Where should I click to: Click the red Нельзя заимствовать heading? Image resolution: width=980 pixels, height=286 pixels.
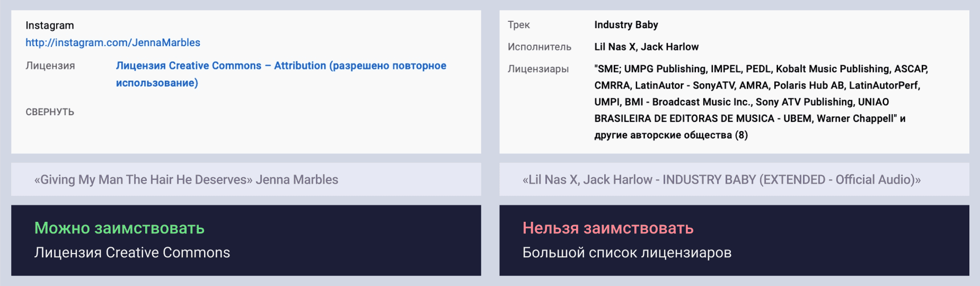point(607,228)
